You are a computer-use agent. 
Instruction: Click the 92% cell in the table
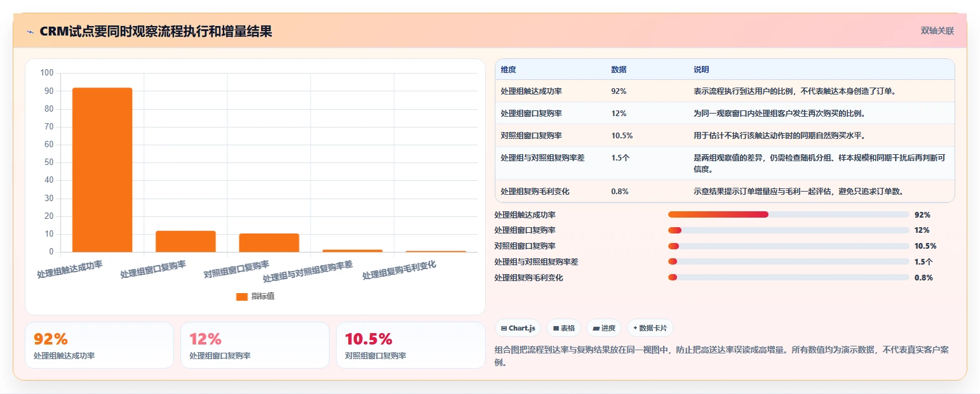click(619, 91)
